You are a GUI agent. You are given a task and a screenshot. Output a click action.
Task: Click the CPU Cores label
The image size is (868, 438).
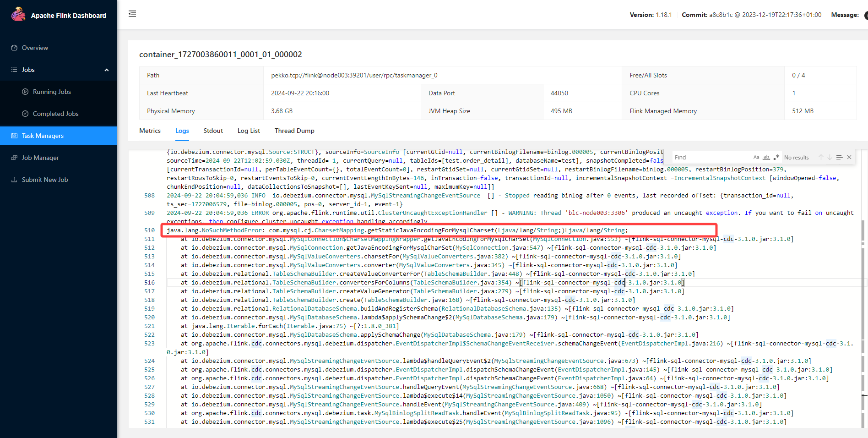tap(644, 93)
